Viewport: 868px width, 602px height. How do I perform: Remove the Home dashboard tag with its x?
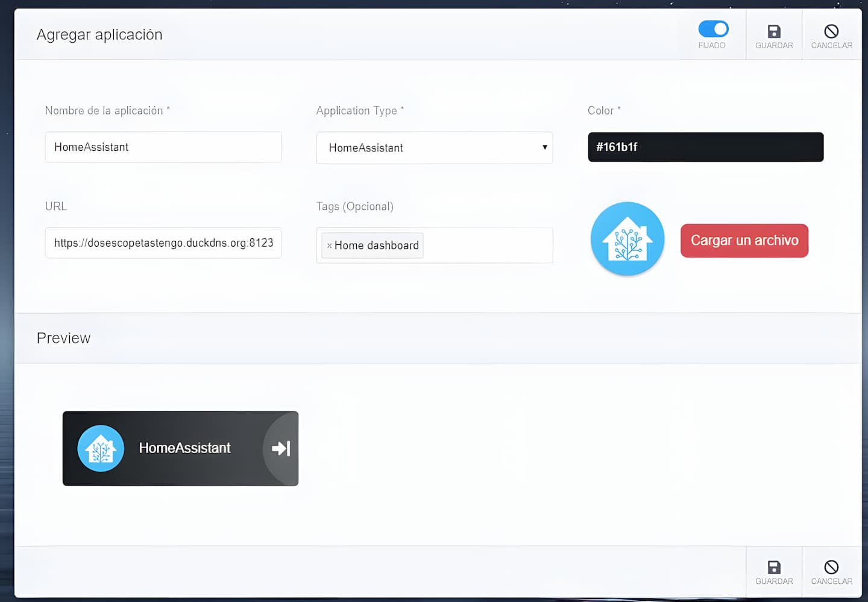[329, 246]
